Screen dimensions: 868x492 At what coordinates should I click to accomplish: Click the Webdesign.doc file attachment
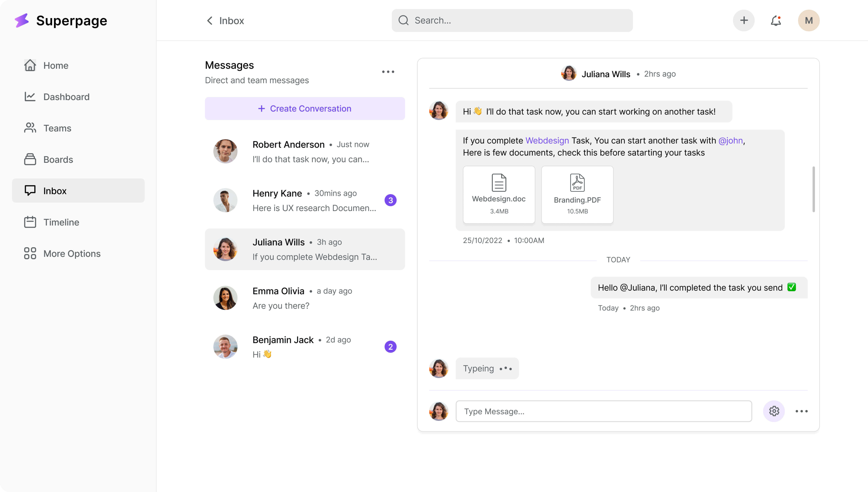tap(499, 194)
